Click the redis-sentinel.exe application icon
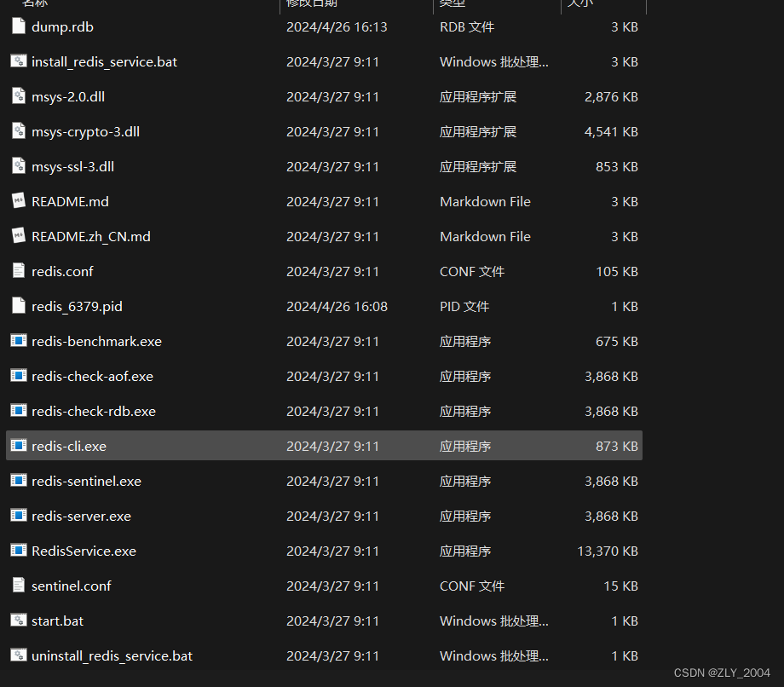Image resolution: width=784 pixels, height=687 pixels. pyautogui.click(x=19, y=481)
